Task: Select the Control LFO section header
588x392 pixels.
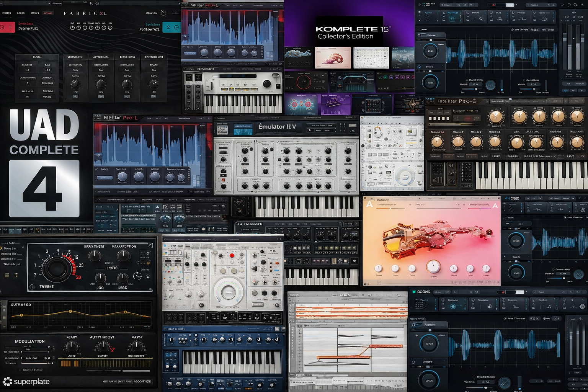Action: pyautogui.click(x=154, y=57)
